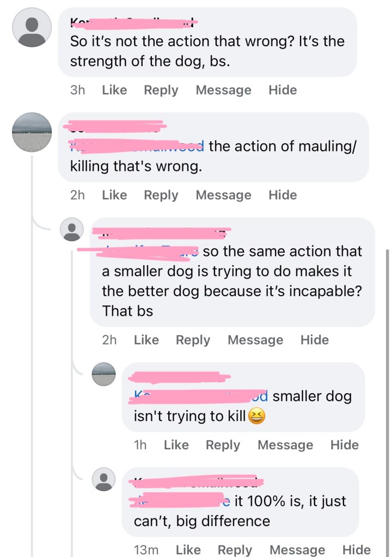The height and width of the screenshot is (557, 392).
Task: Hide the reply posted 1h ago
Action: 345,445
